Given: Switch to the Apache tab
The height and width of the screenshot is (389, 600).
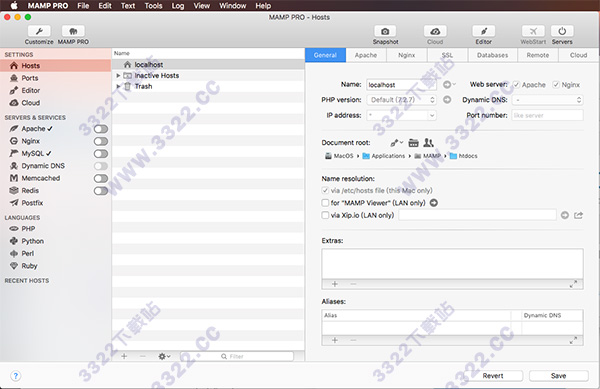Looking at the screenshot, I should coord(366,55).
